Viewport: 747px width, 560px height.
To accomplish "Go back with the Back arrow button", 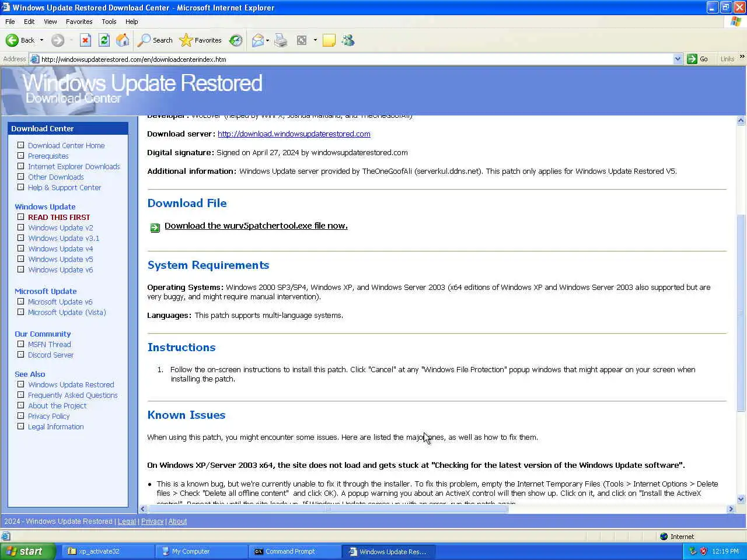I will pos(20,40).
